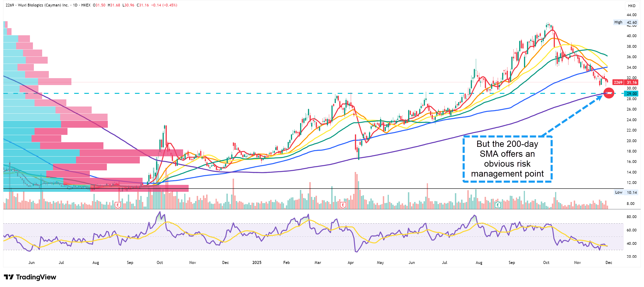This screenshot has height=287, width=644.
Task: Select the Wuxi Biologics (Cayman) Inc. symbol title
Action: tap(43, 5)
